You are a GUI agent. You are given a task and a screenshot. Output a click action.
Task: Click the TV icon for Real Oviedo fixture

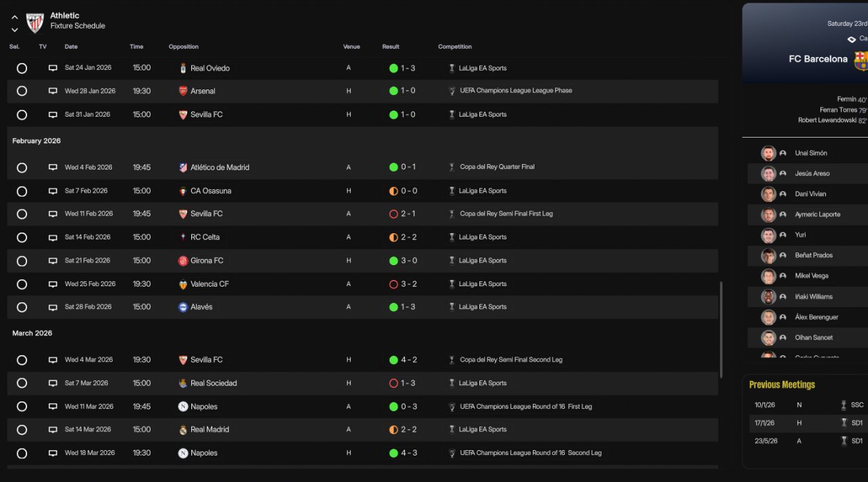[53, 68]
